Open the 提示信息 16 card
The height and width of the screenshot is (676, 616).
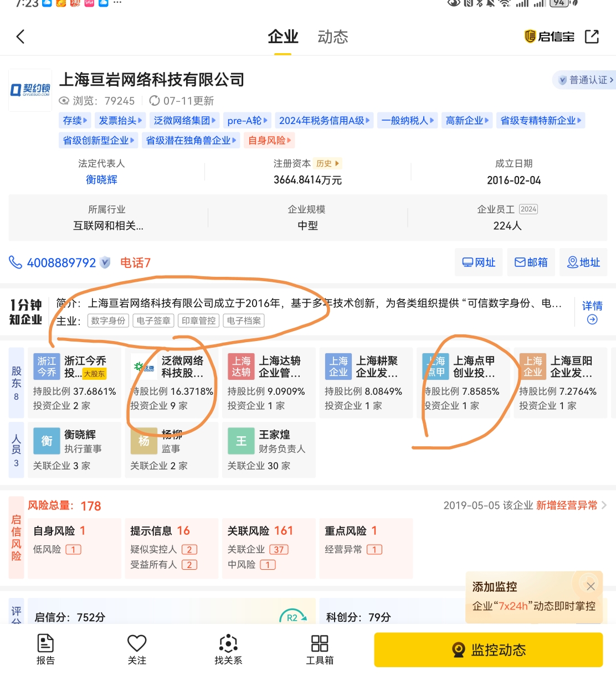pyautogui.click(x=172, y=549)
